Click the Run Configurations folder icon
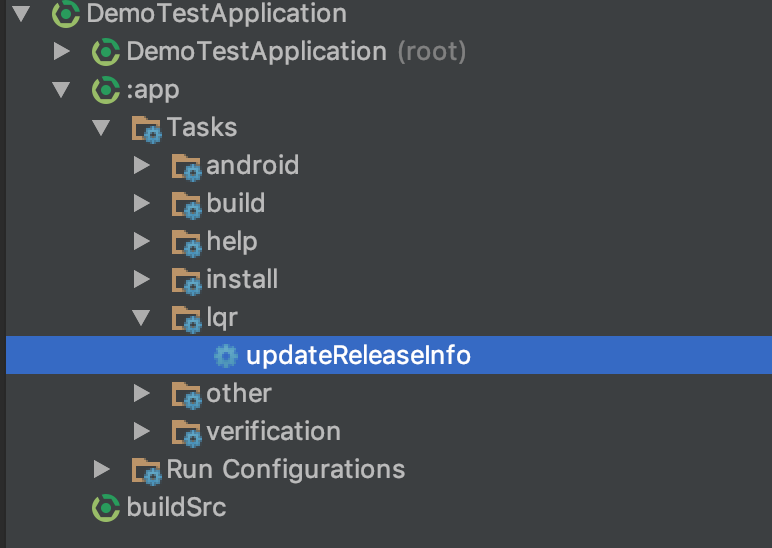This screenshot has height=548, width=772. tap(147, 470)
